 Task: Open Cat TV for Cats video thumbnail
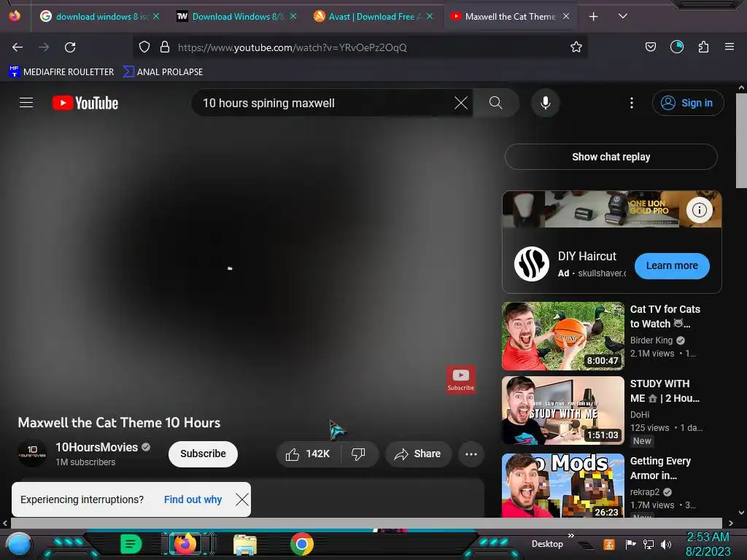[562, 336]
